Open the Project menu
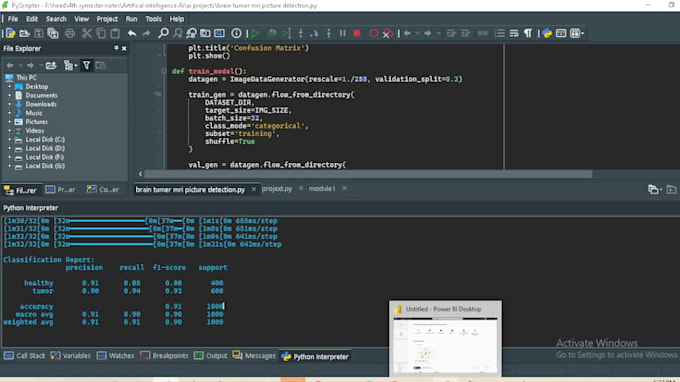 pos(107,19)
